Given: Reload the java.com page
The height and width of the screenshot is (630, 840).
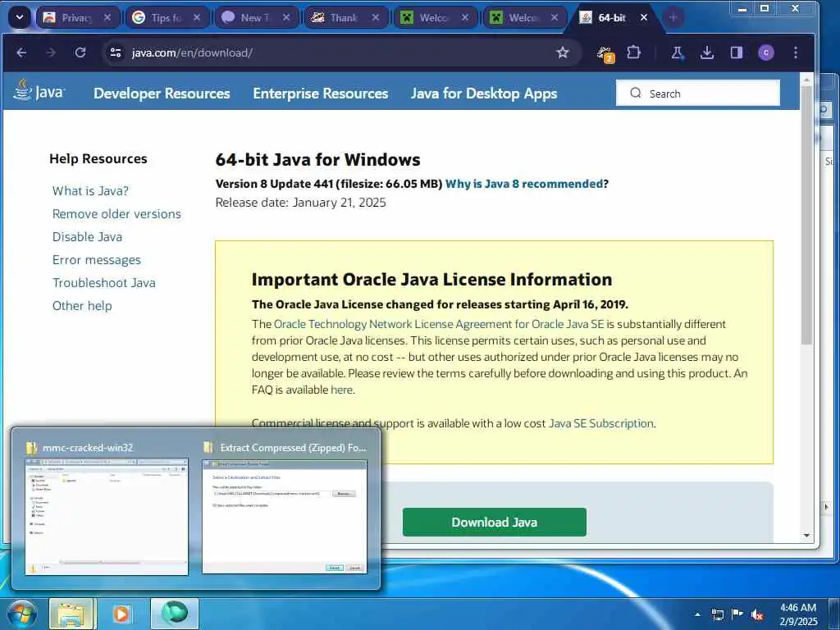Looking at the screenshot, I should [x=80, y=52].
